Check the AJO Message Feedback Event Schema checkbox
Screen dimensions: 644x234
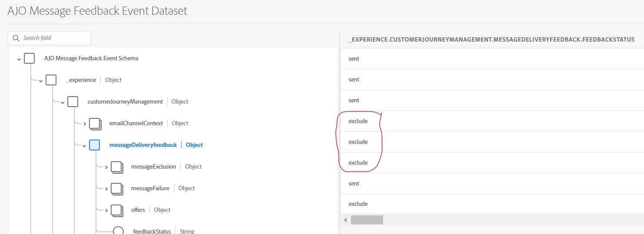(x=29, y=58)
